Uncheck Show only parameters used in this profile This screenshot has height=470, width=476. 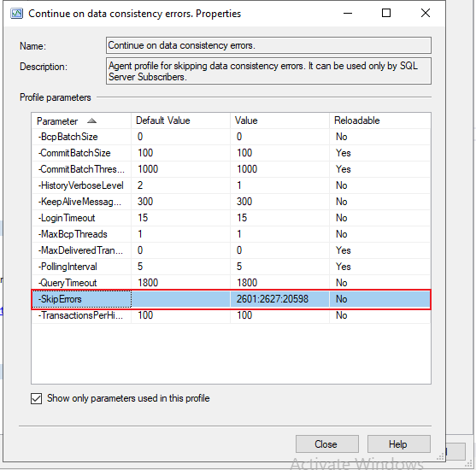(37, 398)
